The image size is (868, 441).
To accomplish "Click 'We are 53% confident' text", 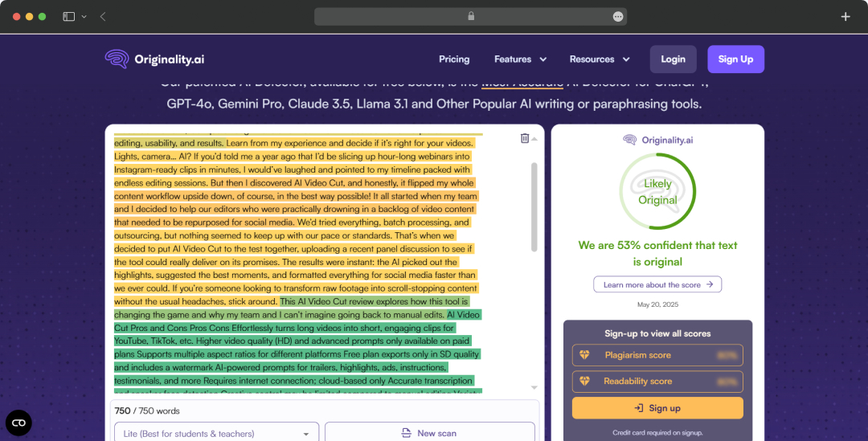I will click(657, 253).
